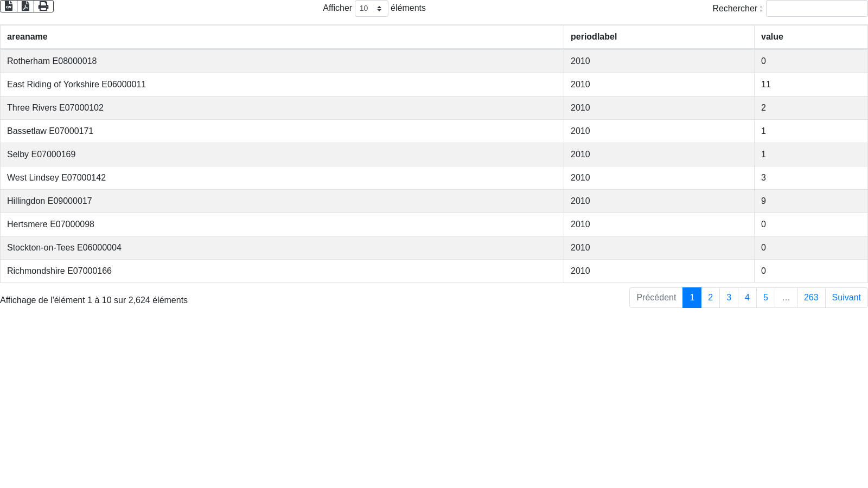
Task: Open page 4 of the table
Action: [x=747, y=298]
